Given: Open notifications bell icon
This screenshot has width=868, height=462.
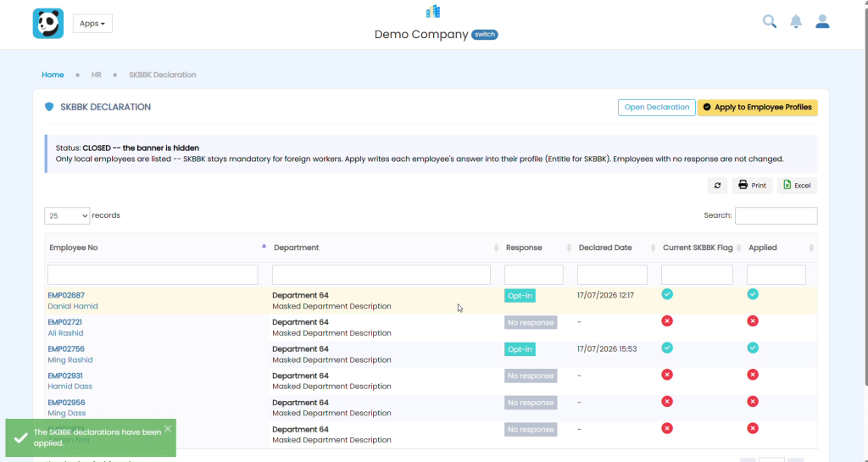Looking at the screenshot, I should pos(795,21).
